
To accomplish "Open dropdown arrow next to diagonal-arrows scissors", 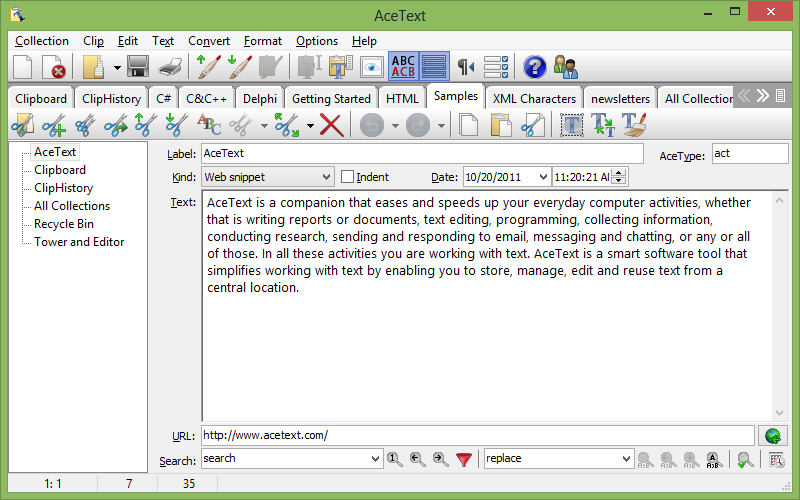I will coord(310,126).
